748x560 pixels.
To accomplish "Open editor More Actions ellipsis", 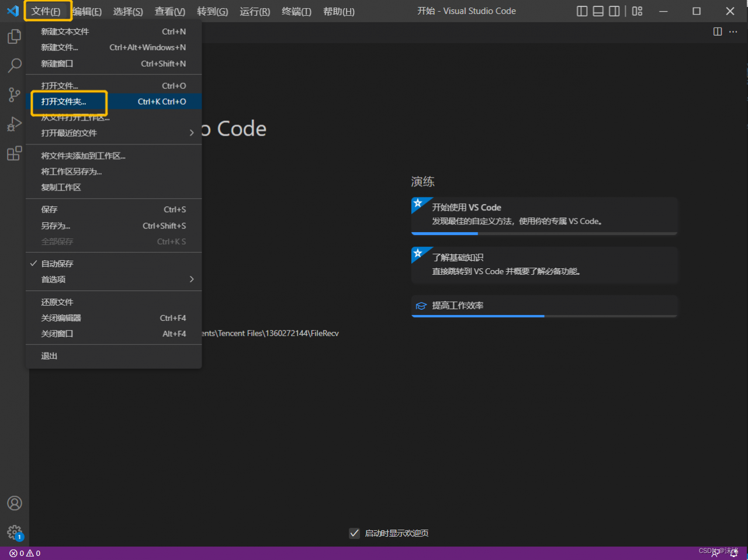I will (x=733, y=32).
